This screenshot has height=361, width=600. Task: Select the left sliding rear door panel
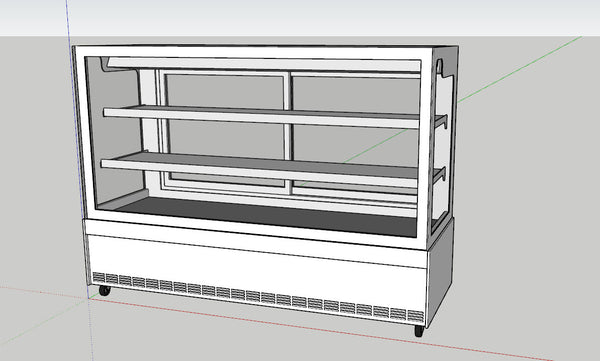click(x=226, y=130)
